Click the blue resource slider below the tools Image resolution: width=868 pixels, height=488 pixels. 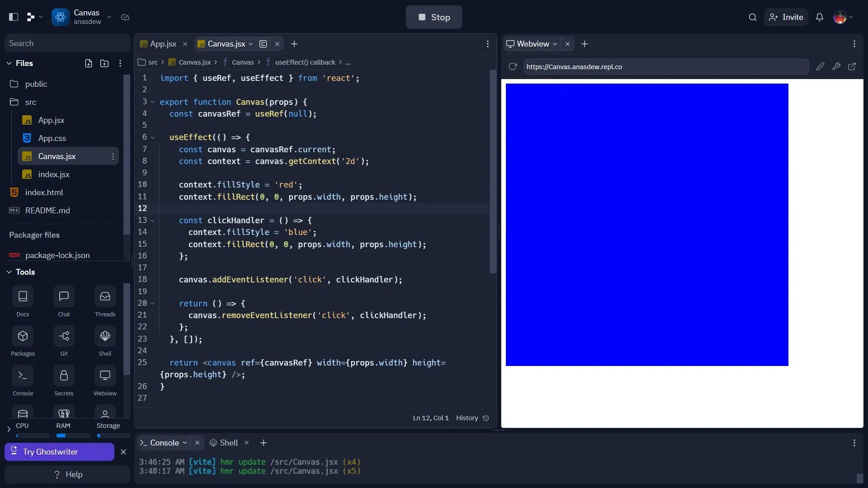click(73, 435)
